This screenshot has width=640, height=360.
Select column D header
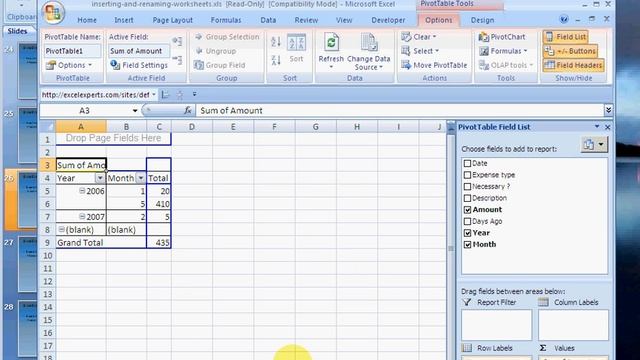(x=191, y=127)
